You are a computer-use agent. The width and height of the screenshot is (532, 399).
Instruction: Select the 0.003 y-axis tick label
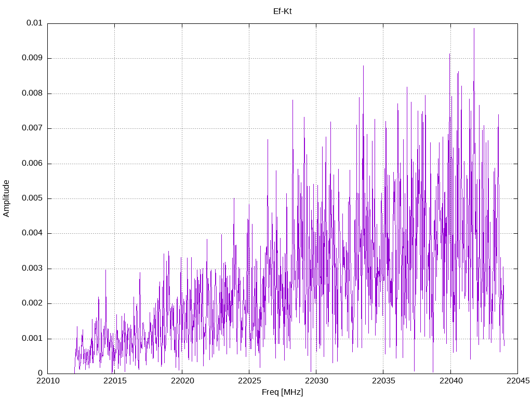[x=33, y=269]
